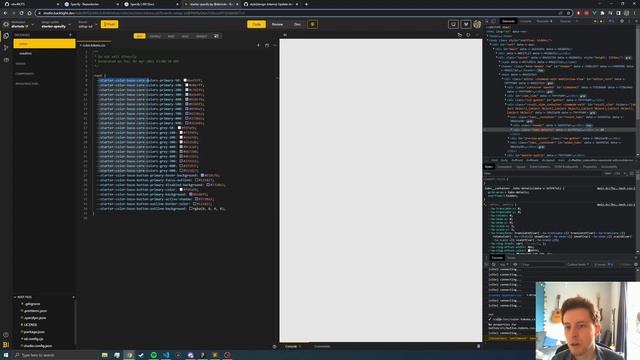Image resolution: width=640 pixels, height=360 pixels.
Task: Add a file in ROOT FILES section
Action: pyautogui.click(x=73, y=297)
